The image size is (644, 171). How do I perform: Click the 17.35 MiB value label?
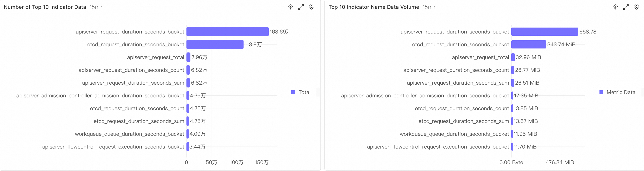click(x=526, y=95)
